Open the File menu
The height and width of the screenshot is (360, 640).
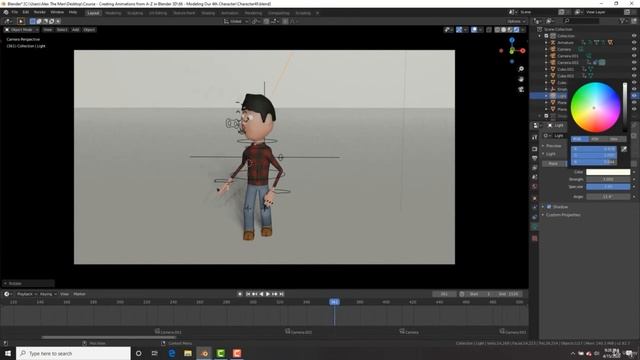[15, 12]
